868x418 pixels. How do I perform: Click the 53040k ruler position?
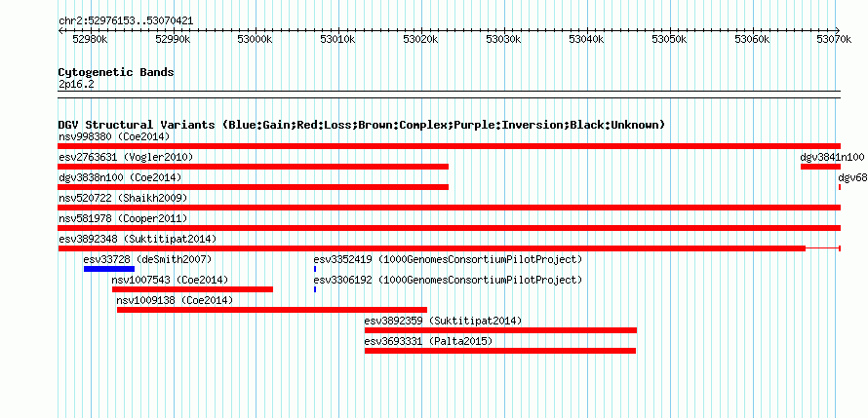[x=587, y=39]
